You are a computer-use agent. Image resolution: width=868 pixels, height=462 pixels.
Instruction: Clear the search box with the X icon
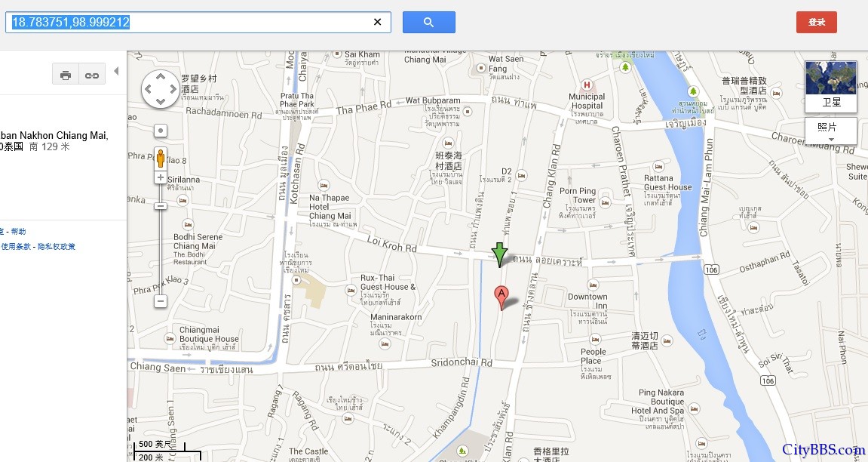pos(378,22)
